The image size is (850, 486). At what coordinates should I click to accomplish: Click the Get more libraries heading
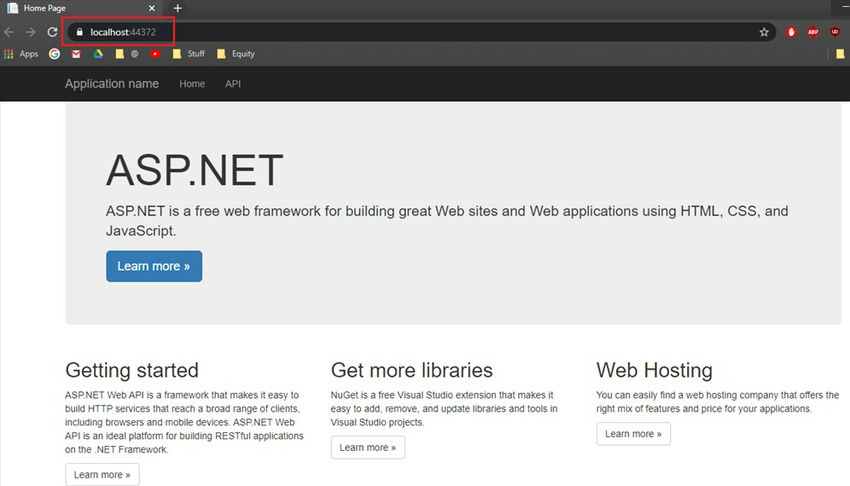[411, 370]
